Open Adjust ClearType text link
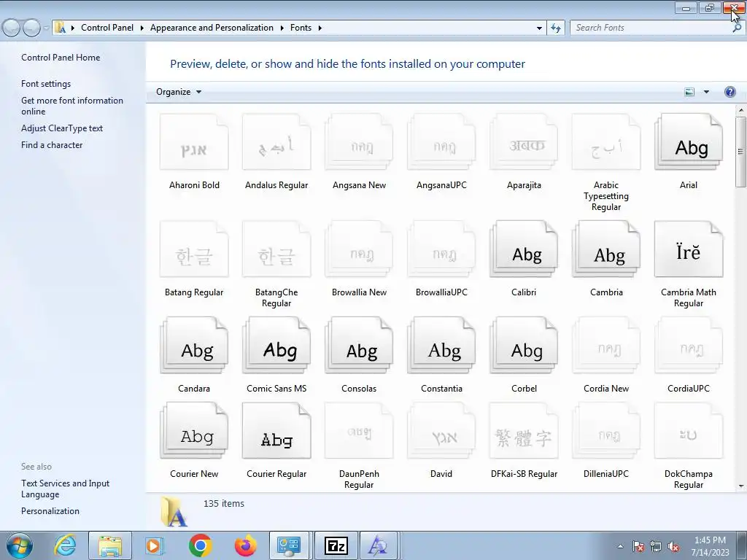Viewport: 747px width, 560px height. point(62,128)
